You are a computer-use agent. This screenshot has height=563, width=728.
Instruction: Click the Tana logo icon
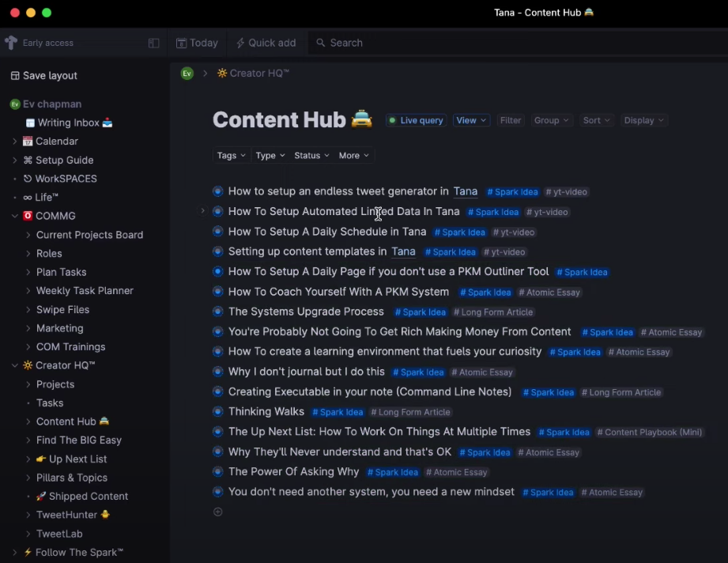tap(11, 43)
